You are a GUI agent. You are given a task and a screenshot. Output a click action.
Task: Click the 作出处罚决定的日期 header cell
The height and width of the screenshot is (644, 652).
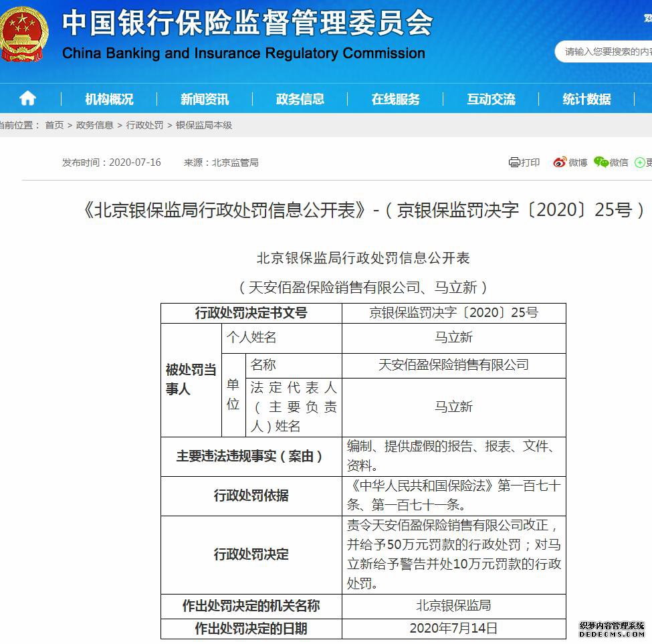point(251,629)
